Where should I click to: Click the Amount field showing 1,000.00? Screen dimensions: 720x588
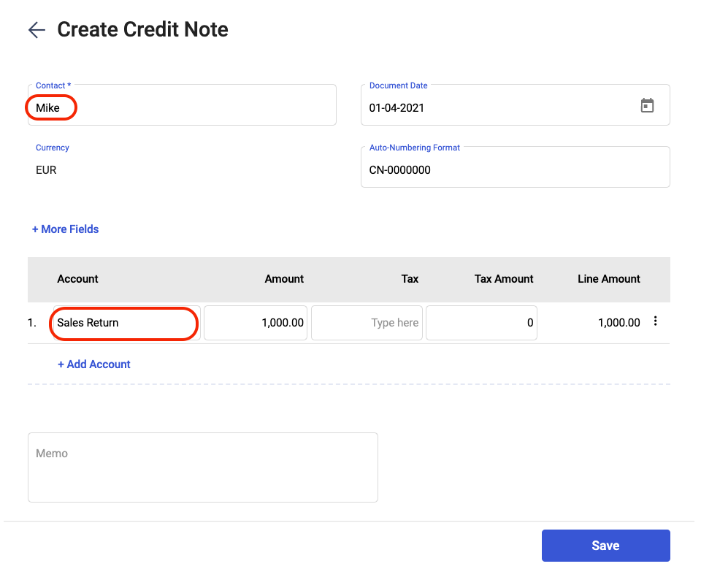(x=256, y=323)
